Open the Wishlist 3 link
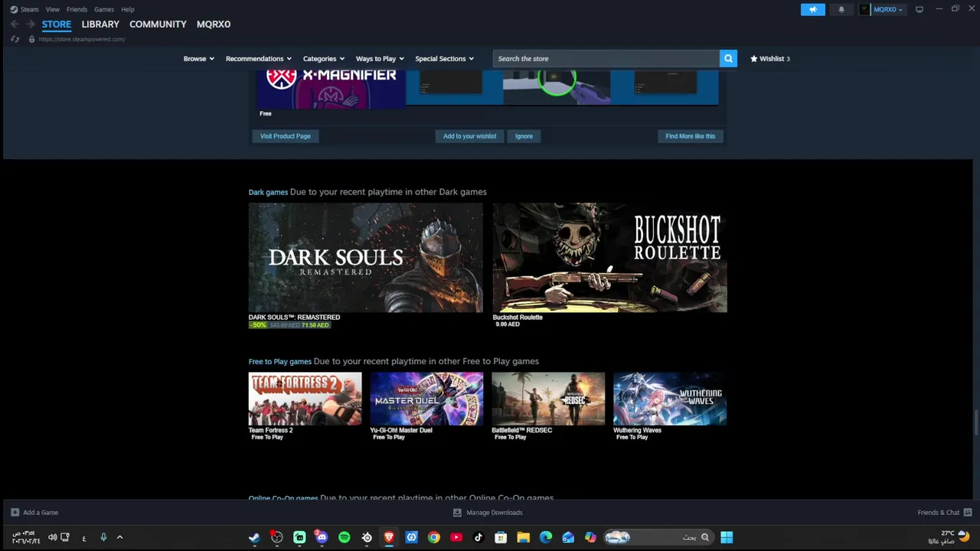 coord(770,58)
